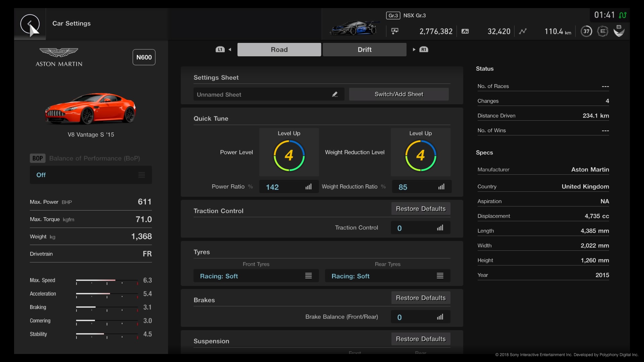Adjust the Traction Control value from 0
This screenshot has width=644, height=362.
420,228
